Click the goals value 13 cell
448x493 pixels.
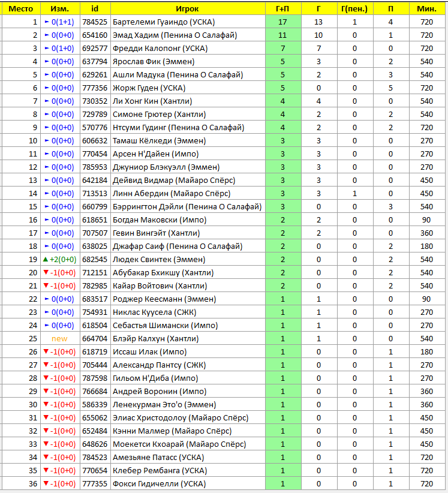coord(319,22)
